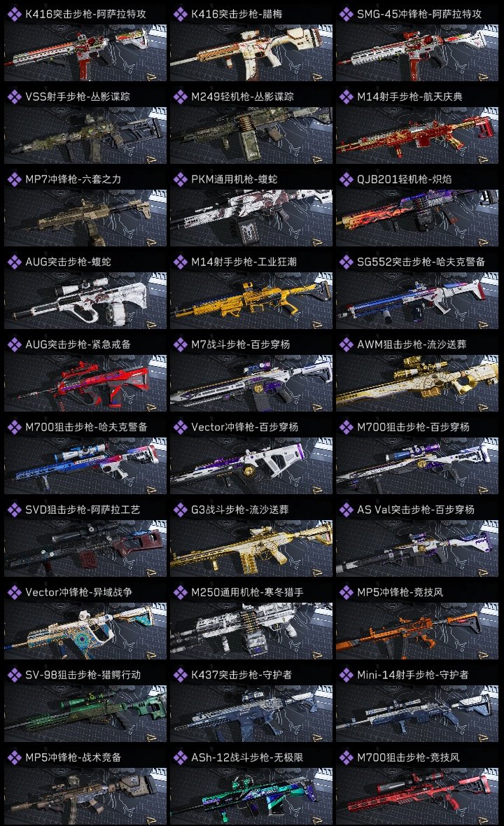Click the rarity icon beside M249轻机枪-丛影谍踪
This screenshot has width=504, height=826.
pyautogui.click(x=180, y=97)
